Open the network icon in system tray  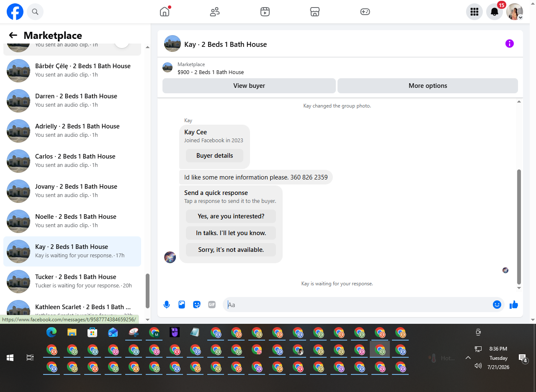point(478,349)
